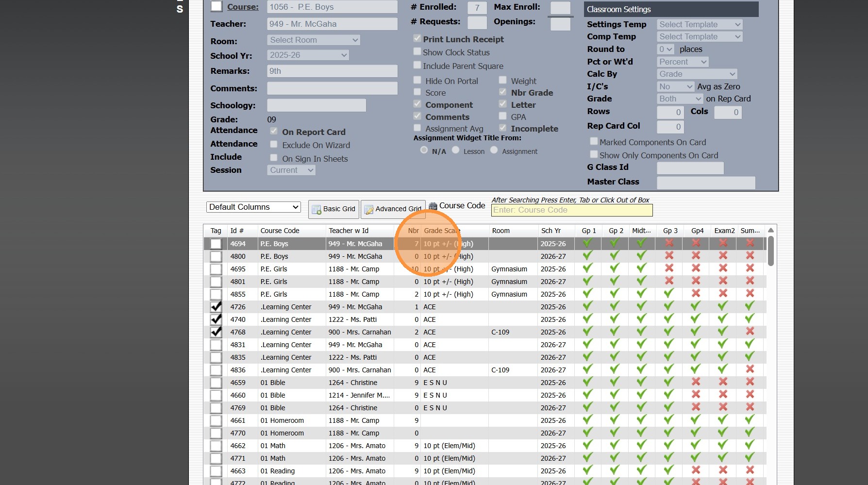This screenshot has width=868, height=485.
Task: Click the G Class Id input field
Action: point(690,168)
